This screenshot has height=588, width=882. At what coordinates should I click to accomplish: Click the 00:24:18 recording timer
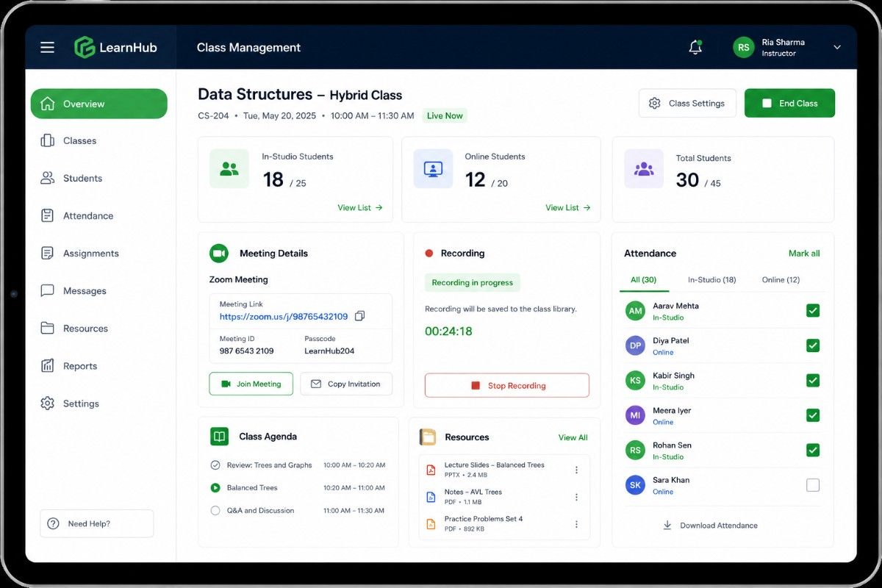tap(448, 331)
